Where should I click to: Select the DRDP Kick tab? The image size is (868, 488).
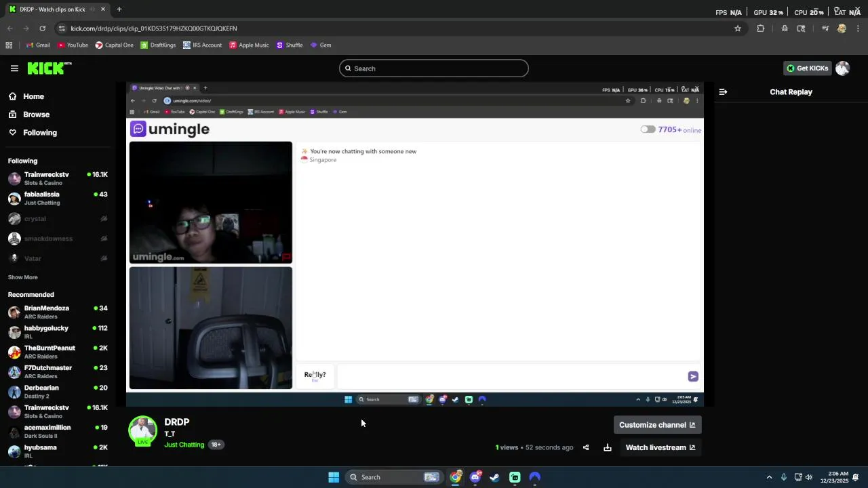coord(57,9)
